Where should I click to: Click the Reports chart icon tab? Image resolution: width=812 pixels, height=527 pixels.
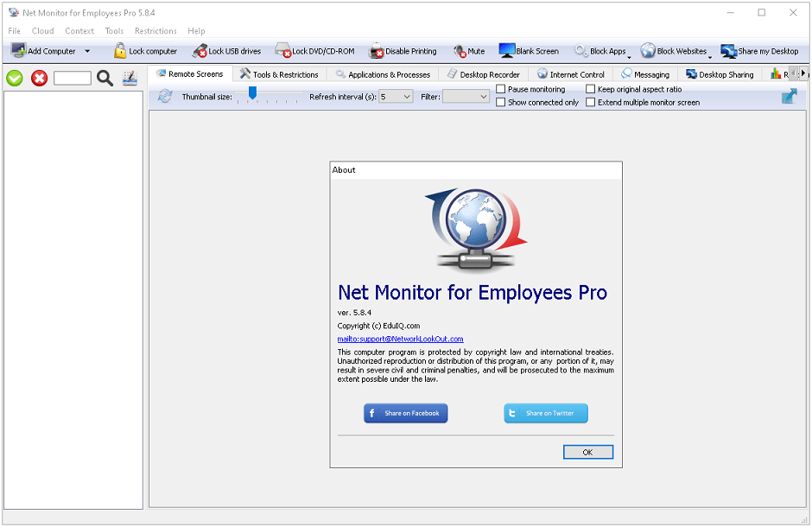pos(776,74)
